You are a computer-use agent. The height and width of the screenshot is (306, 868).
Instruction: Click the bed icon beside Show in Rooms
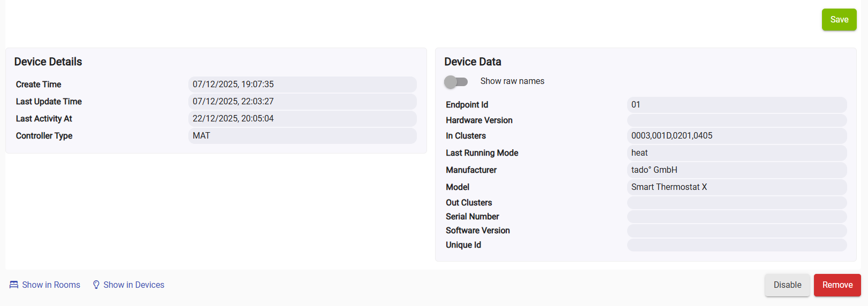click(x=14, y=285)
